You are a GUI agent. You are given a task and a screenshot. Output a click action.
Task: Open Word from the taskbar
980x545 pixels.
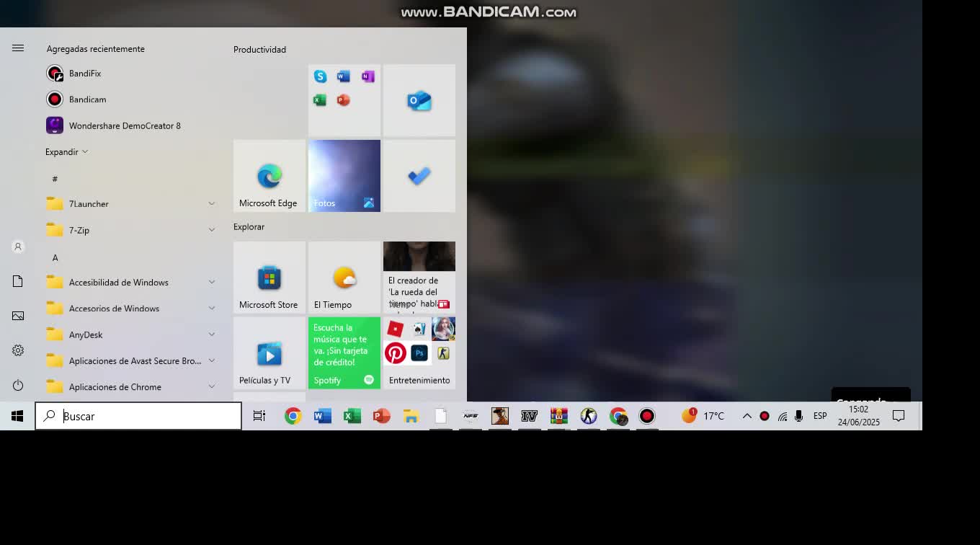(x=322, y=416)
